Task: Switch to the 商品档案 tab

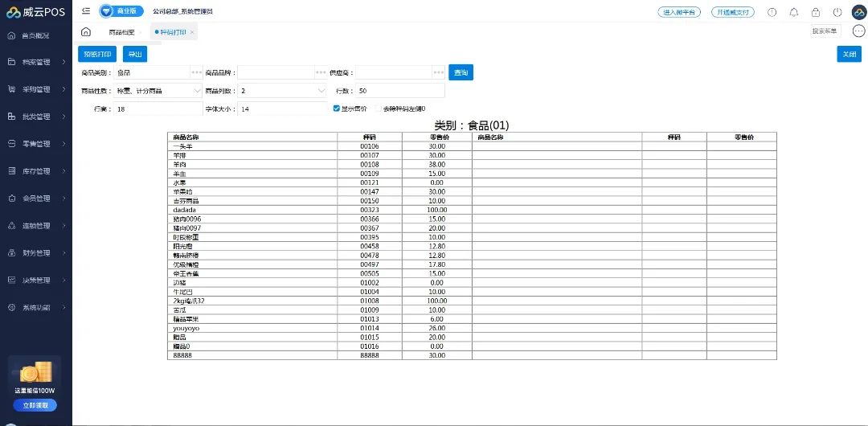Action: tap(121, 32)
